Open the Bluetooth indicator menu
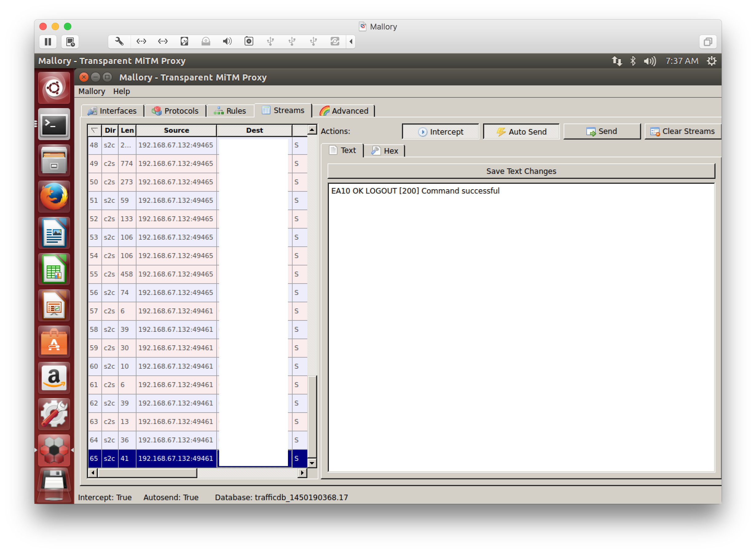 coord(632,61)
